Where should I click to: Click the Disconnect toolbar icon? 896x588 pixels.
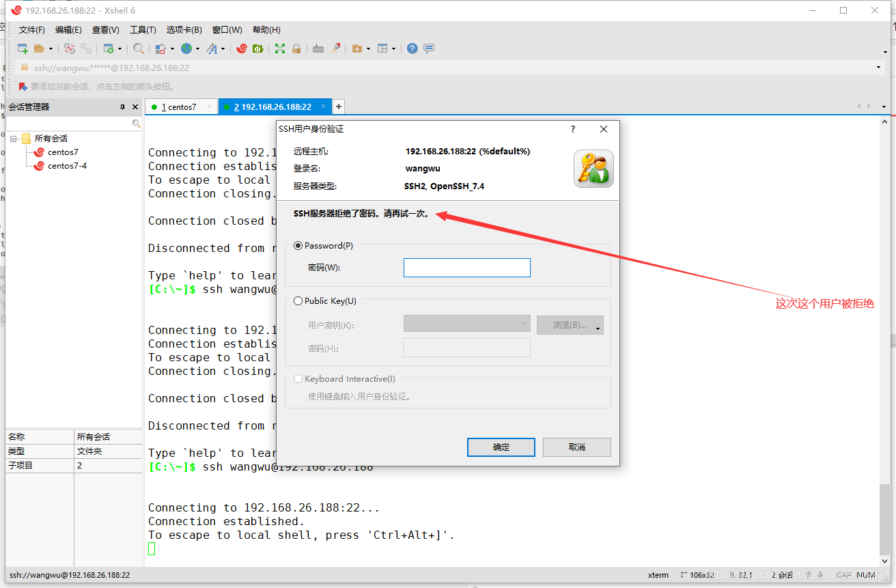(70, 48)
